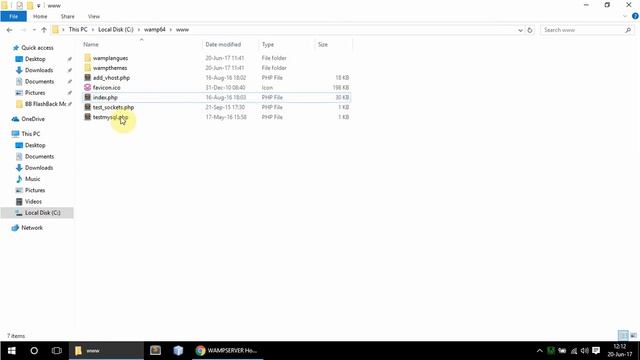Select Local Disk (C:) in address path
This screenshot has width=640, height=360.
point(116,30)
